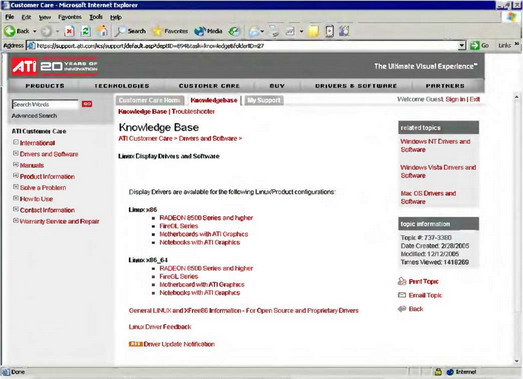Click the ATI 20 years logo

tap(55, 66)
